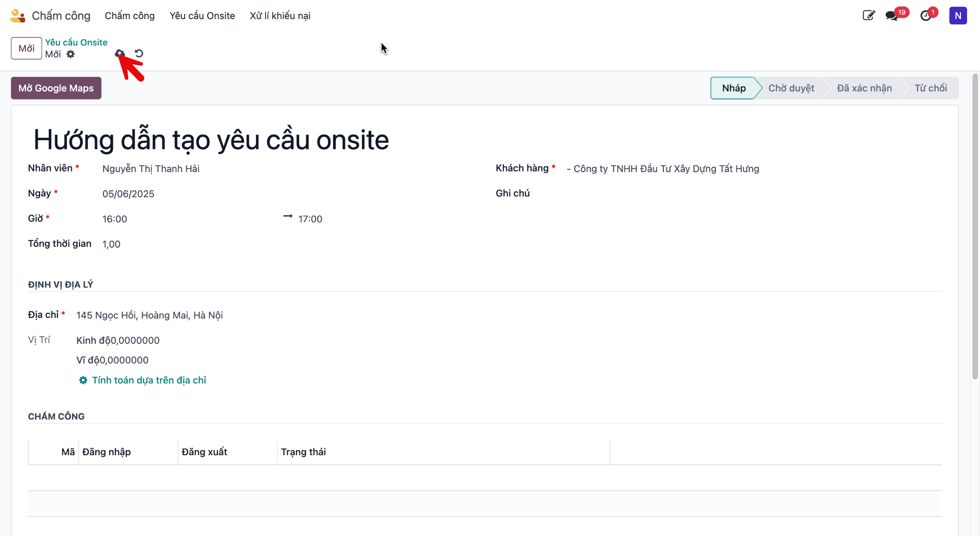Open activities clock icon with 1 badge
Screen dimensions: 980x536
(926, 16)
